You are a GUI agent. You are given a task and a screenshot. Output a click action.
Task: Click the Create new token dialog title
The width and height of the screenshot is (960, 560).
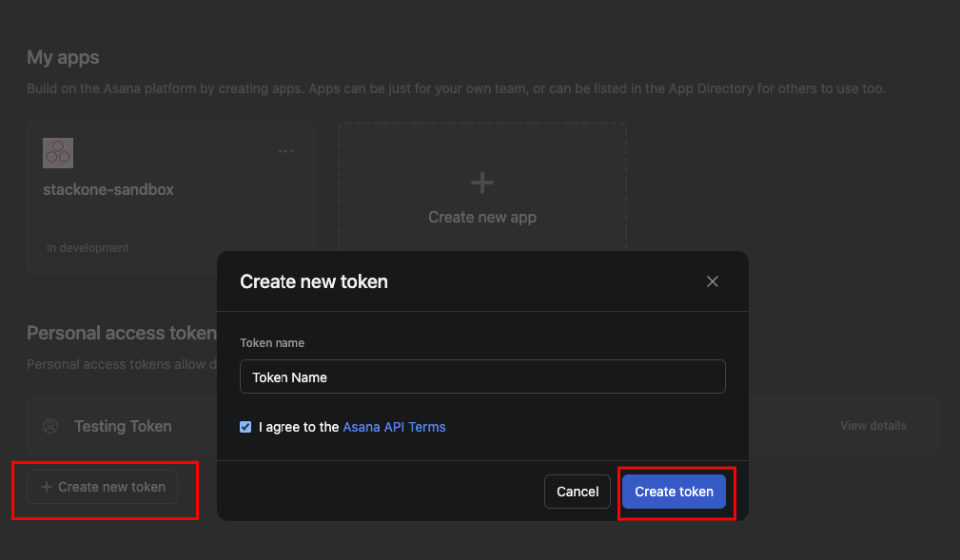pyautogui.click(x=314, y=281)
